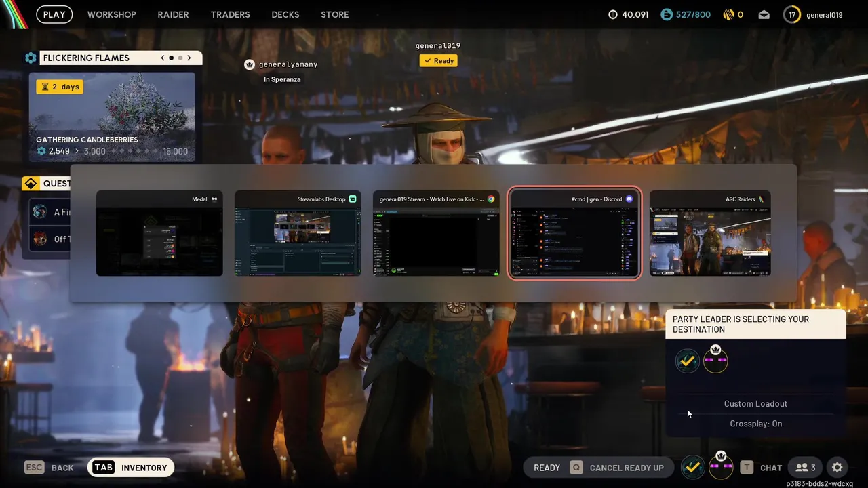Click the ESC key icon

(x=35, y=468)
